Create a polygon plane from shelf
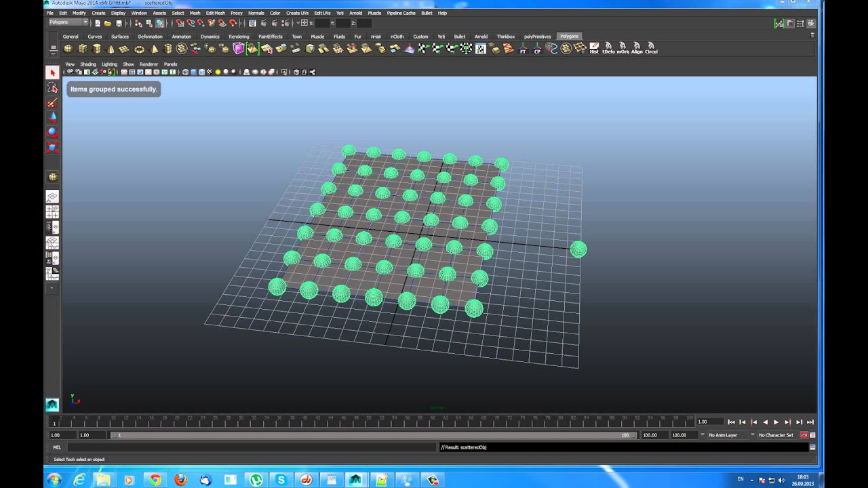868x488 pixels. pyautogui.click(x=124, y=49)
